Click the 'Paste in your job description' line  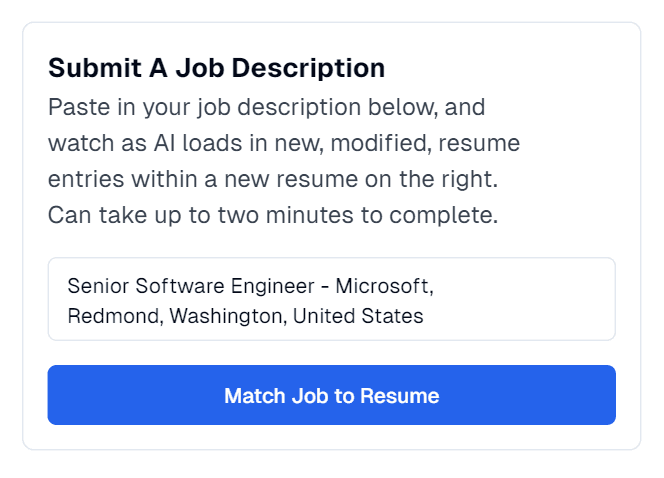click(266, 106)
